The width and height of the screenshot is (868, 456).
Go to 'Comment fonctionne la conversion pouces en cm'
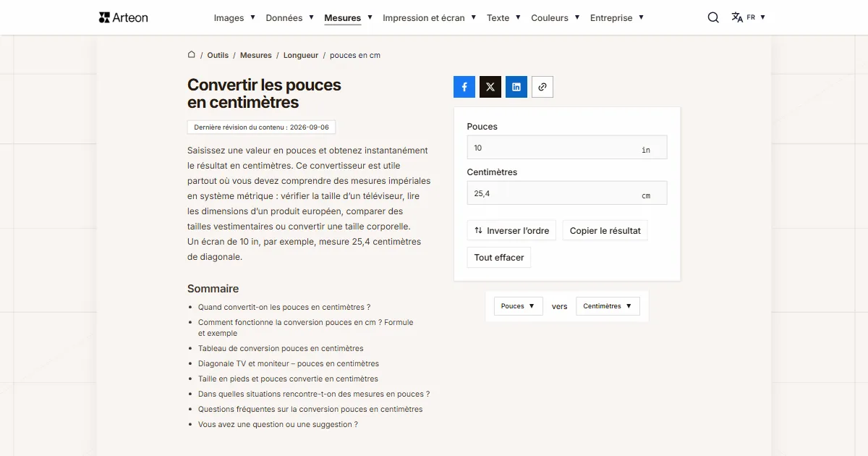pos(306,328)
